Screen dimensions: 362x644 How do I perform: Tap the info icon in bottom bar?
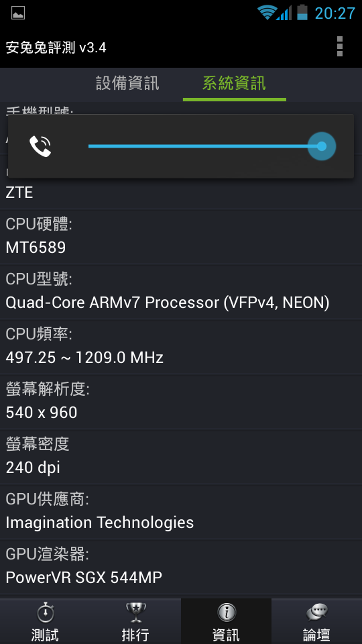coord(226,614)
